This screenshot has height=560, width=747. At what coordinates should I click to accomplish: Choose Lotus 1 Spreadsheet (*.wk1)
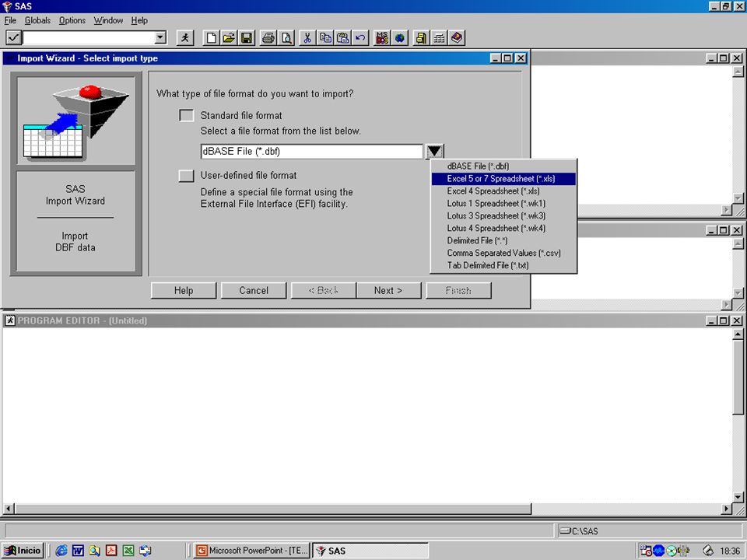click(503, 203)
